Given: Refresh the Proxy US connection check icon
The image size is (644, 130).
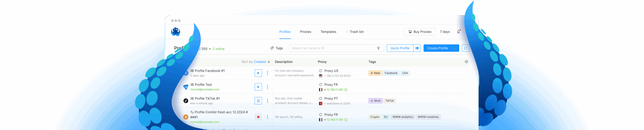Looking at the screenshot, I should point(321,71).
